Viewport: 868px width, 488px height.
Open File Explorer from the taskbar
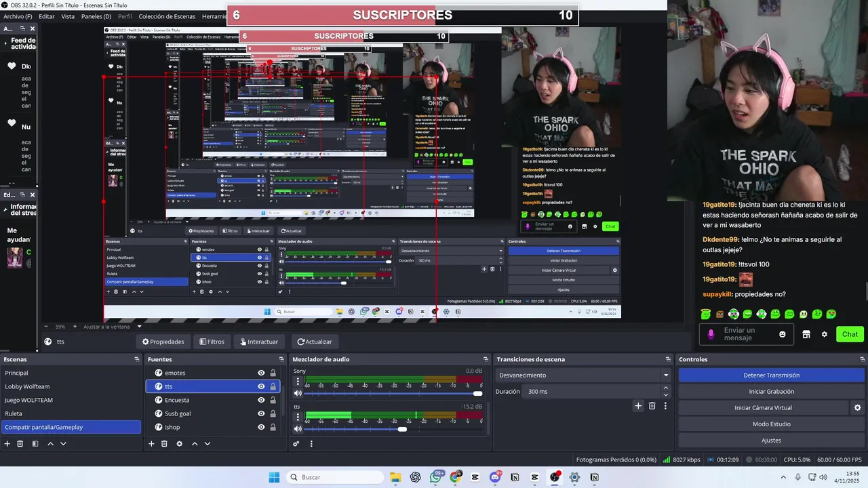pos(395,477)
